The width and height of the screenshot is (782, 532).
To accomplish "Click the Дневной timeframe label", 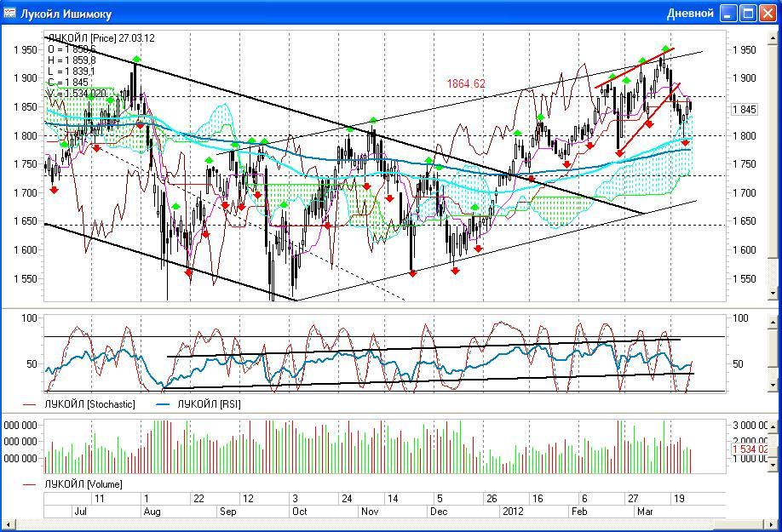I will (690, 14).
